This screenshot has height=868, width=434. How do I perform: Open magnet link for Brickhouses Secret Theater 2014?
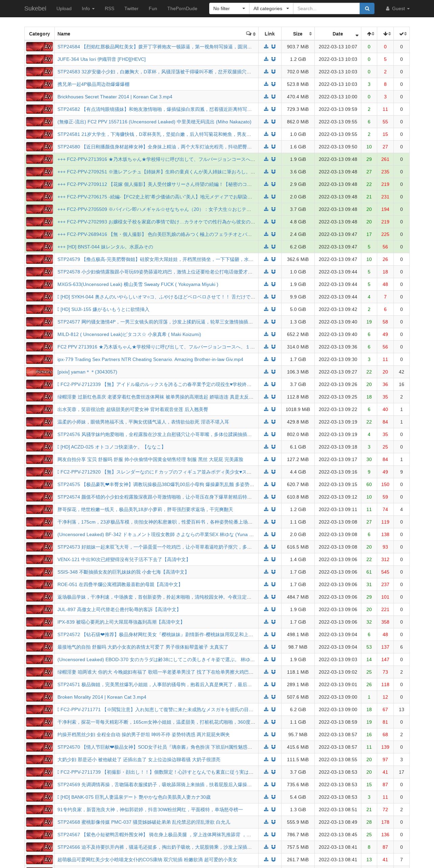pyautogui.click(x=273, y=97)
